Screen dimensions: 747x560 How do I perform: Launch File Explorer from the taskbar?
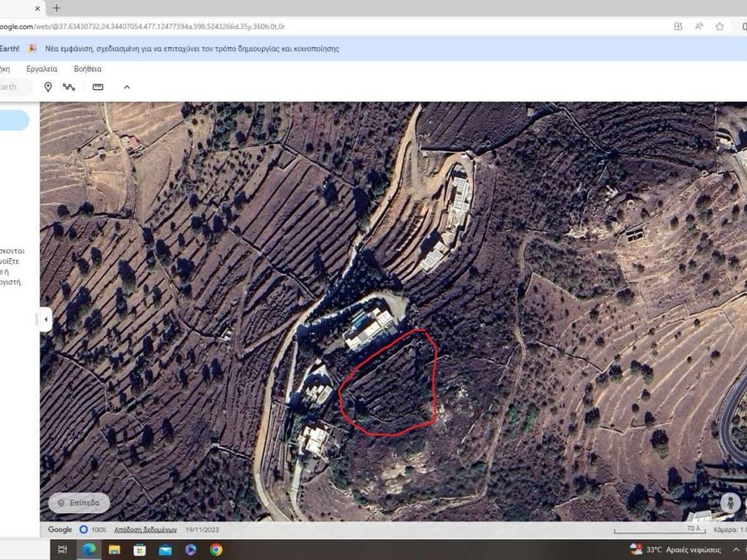click(x=115, y=550)
